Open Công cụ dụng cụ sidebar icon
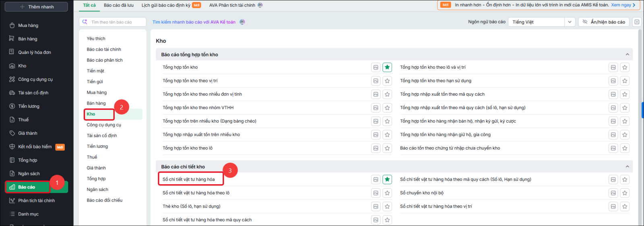 [x=12, y=79]
